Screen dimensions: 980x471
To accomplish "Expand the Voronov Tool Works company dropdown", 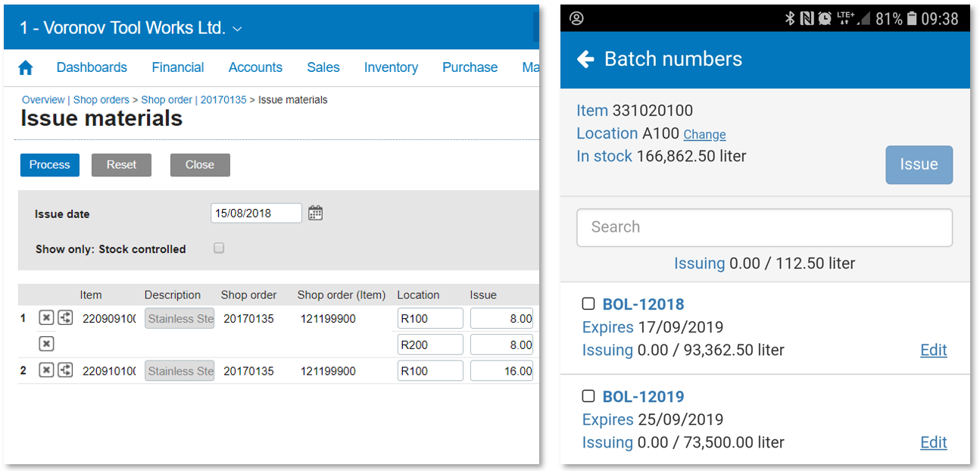I will 237,29.
